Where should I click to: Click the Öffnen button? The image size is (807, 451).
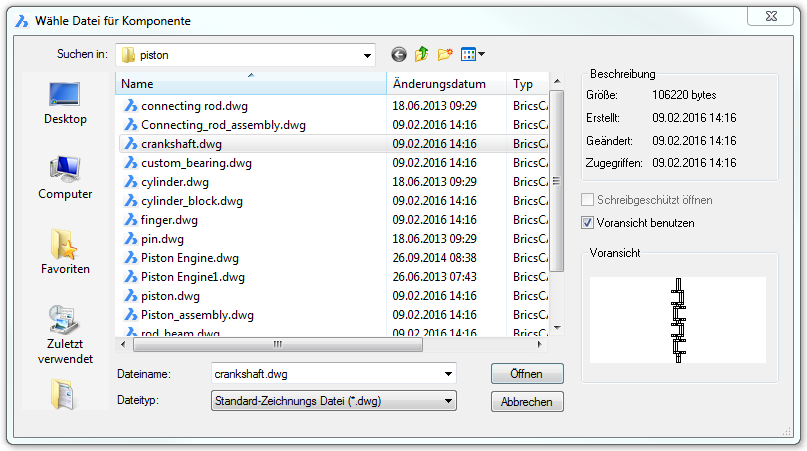(x=527, y=373)
